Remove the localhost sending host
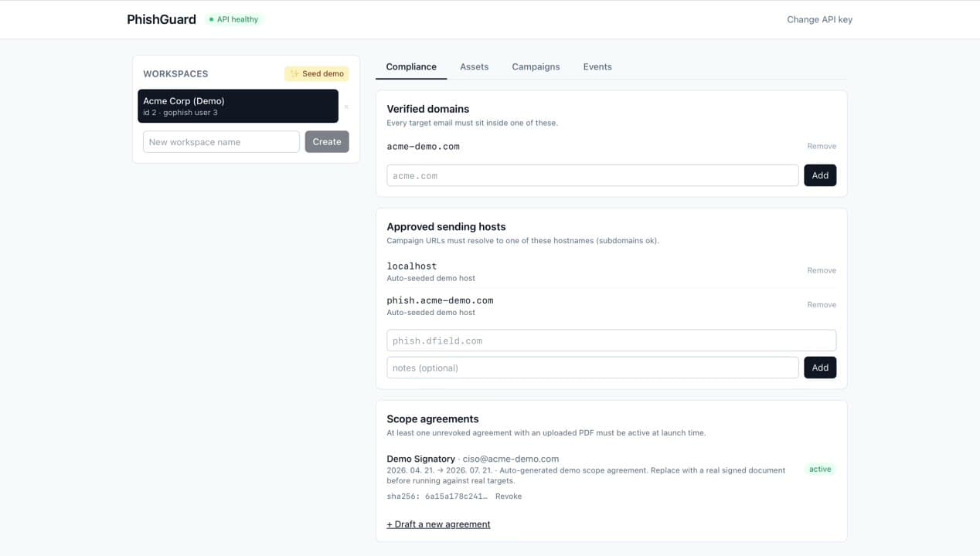Viewport: 980px width, 556px height. [822, 270]
